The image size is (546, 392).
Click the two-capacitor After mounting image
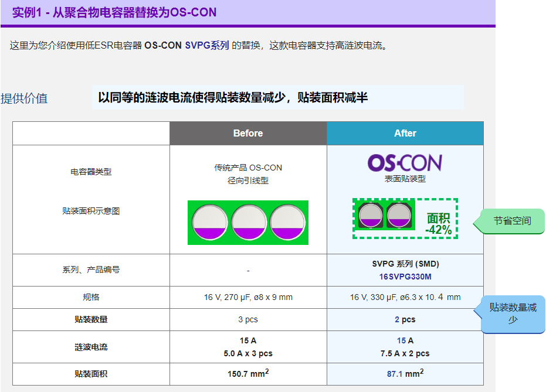tap(385, 215)
